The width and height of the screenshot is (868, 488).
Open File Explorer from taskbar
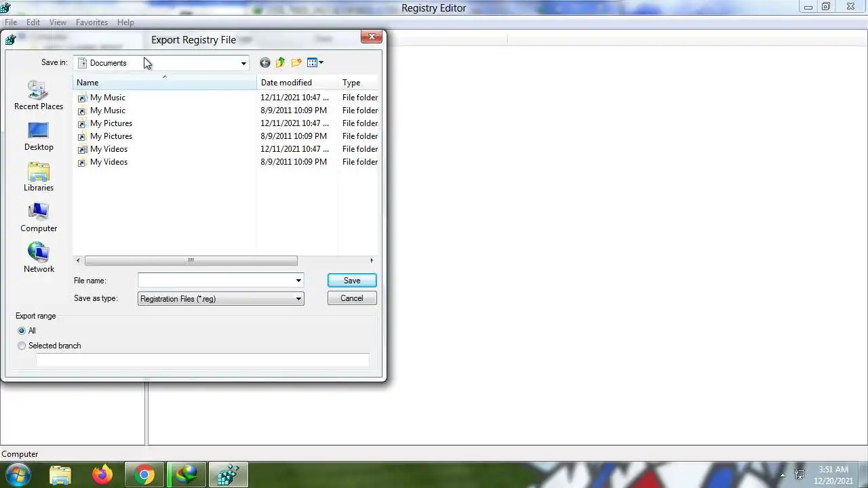click(x=60, y=475)
